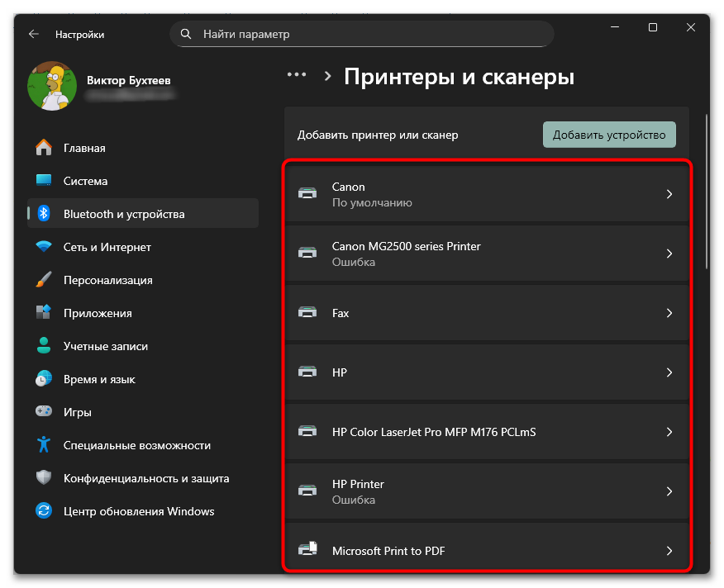The image size is (724, 588).
Task: Select the accounts icon next to Учетные записи
Action: coord(43,346)
